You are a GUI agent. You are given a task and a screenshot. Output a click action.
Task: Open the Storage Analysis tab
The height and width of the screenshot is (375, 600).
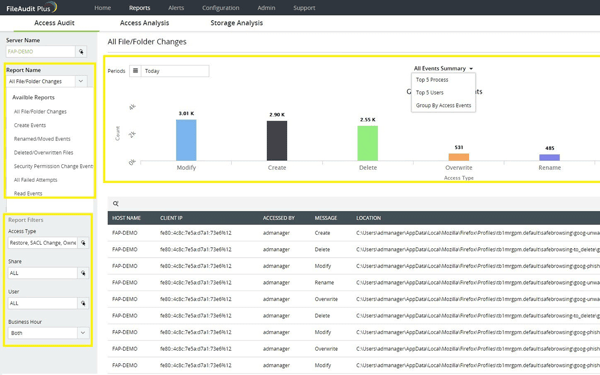(x=236, y=23)
